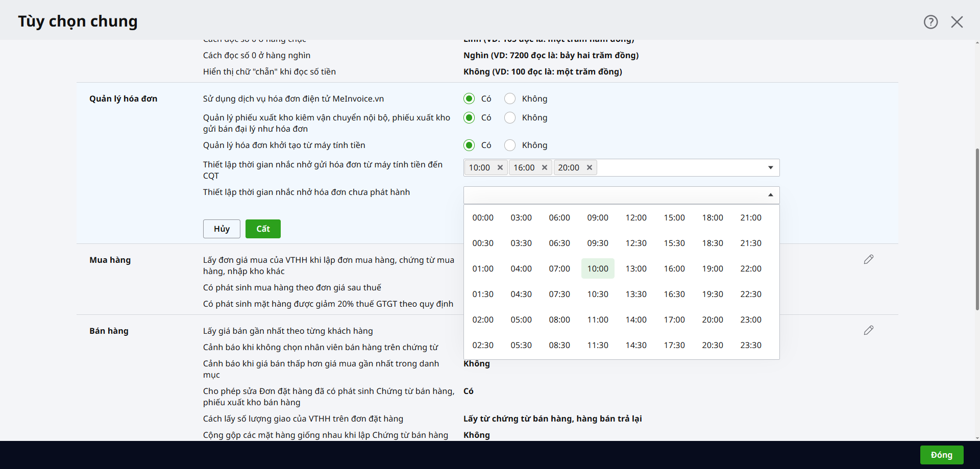The image size is (980, 469).
Task: Remove the 20:00 reminder time tag
Action: [x=589, y=168]
